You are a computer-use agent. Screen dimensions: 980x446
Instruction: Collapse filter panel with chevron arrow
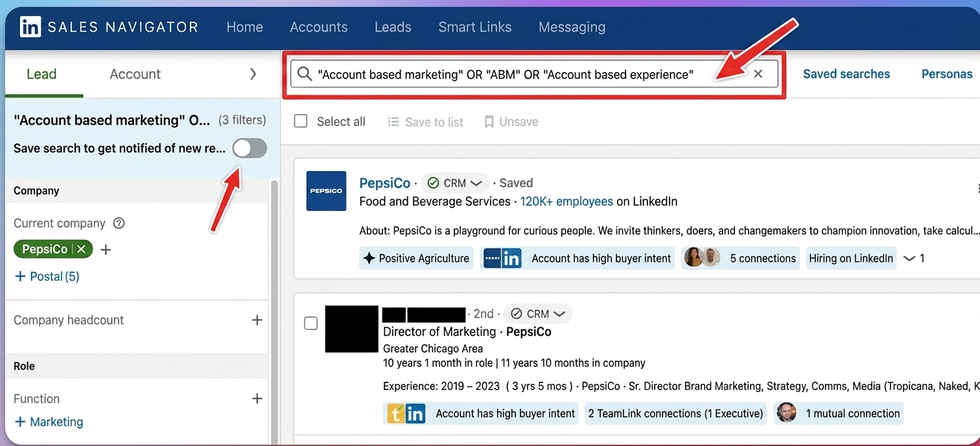253,74
